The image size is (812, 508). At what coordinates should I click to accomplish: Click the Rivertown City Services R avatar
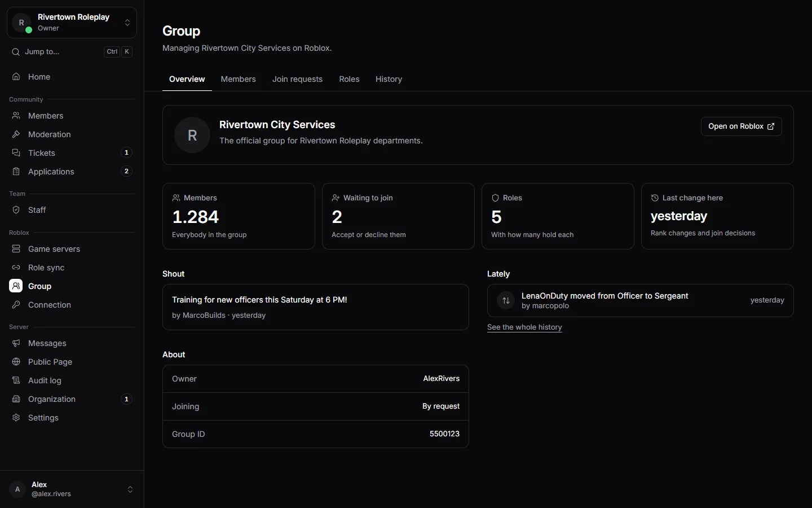192,135
